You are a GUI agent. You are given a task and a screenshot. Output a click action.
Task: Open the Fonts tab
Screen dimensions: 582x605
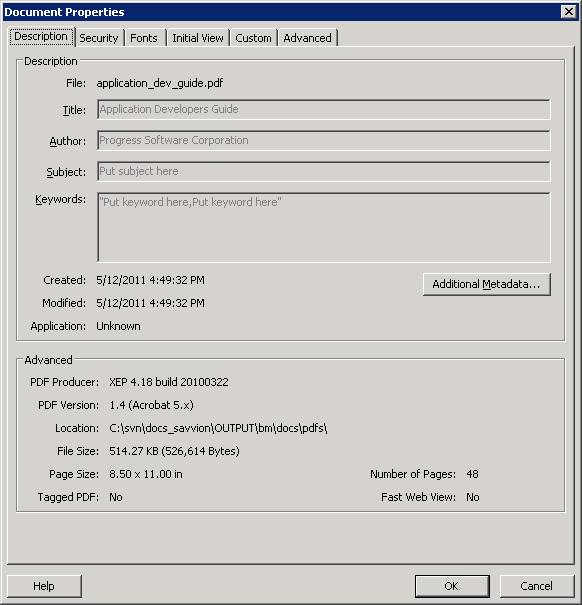[x=144, y=38]
